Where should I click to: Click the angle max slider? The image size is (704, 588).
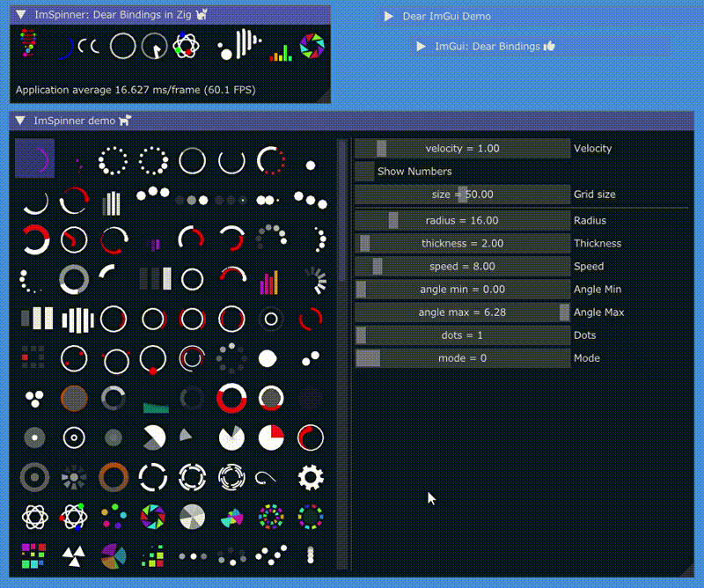(x=463, y=312)
